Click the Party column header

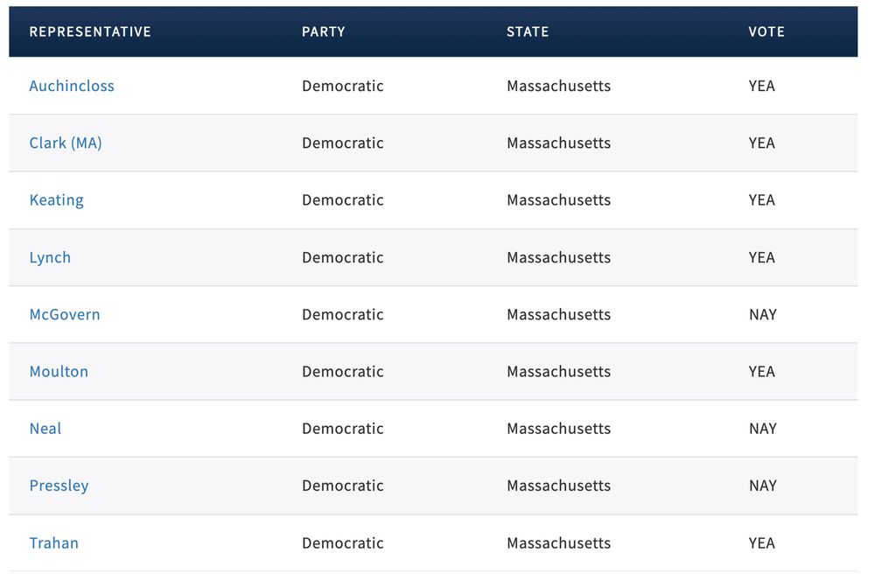point(324,31)
